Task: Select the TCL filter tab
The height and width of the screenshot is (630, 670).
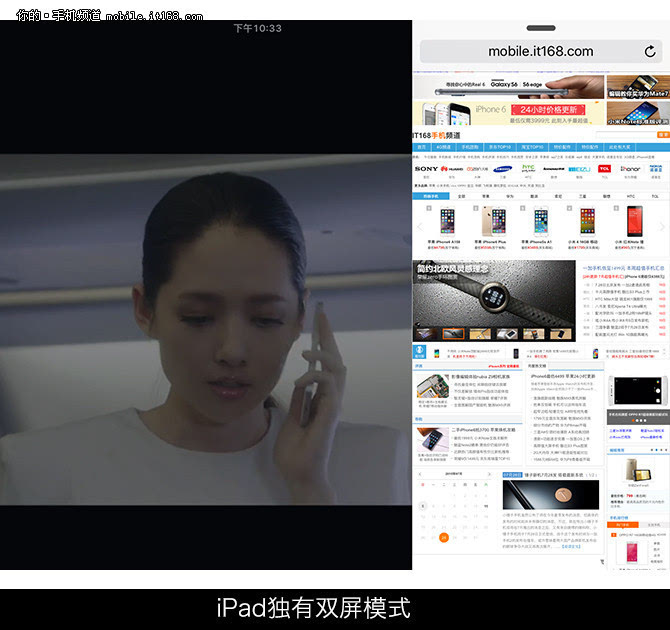Action: [x=655, y=197]
